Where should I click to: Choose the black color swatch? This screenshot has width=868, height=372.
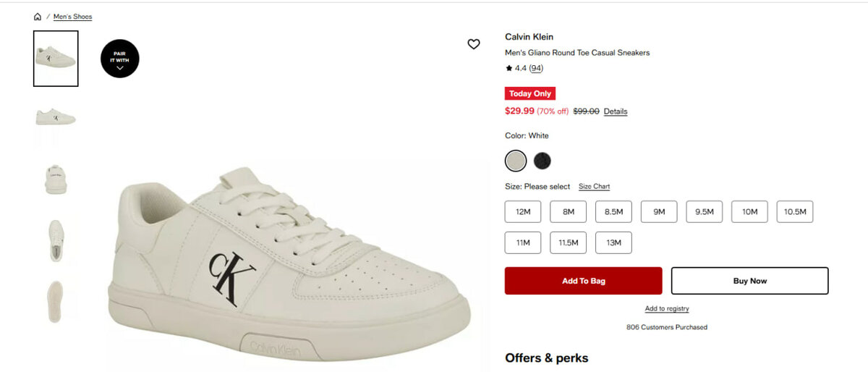pos(542,160)
